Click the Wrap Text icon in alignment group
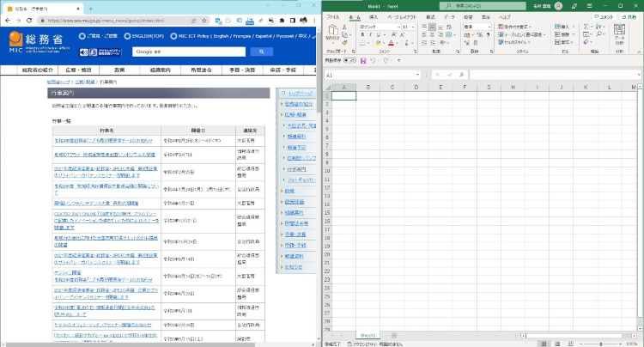Viewport: 644px width, 347px height. (x=449, y=27)
